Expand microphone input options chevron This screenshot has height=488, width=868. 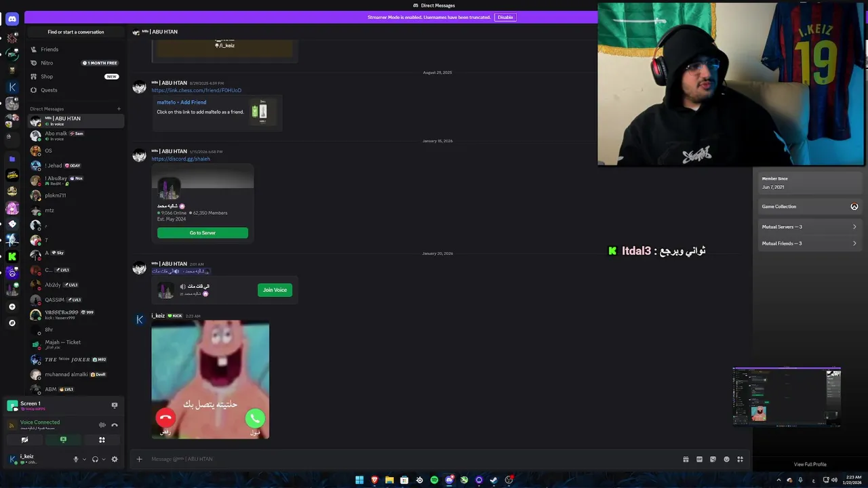pos(85,459)
